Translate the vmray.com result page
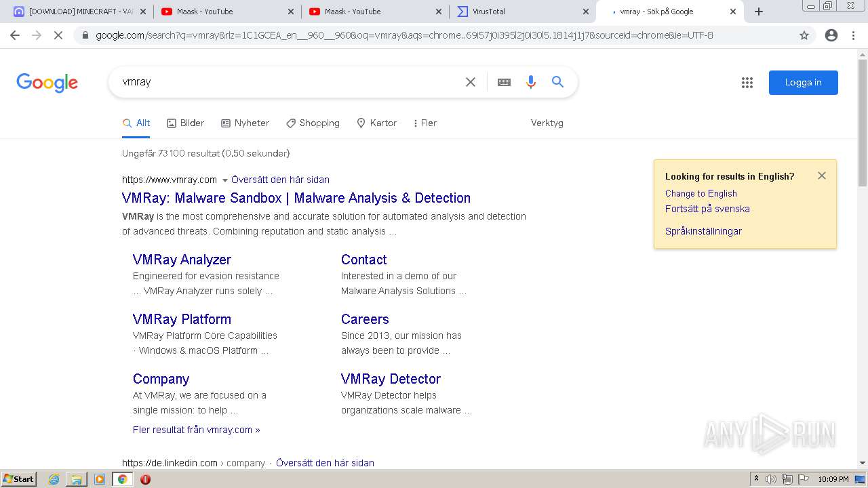The image size is (868, 488). coord(280,180)
